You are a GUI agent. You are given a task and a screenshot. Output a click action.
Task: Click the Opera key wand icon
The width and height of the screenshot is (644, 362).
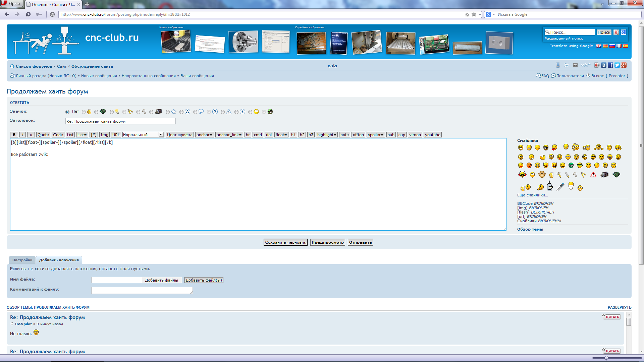tap(39, 14)
